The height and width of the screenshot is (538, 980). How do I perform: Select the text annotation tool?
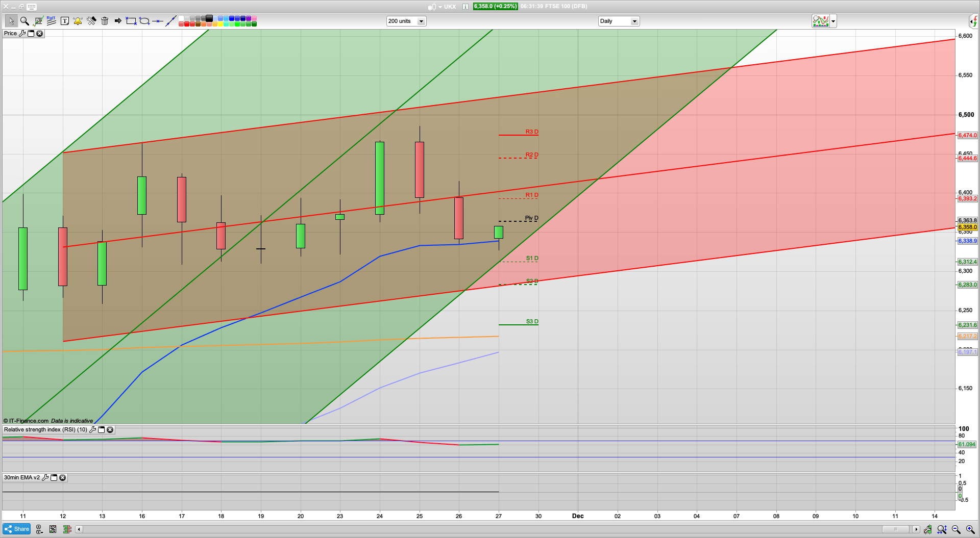[x=65, y=21]
